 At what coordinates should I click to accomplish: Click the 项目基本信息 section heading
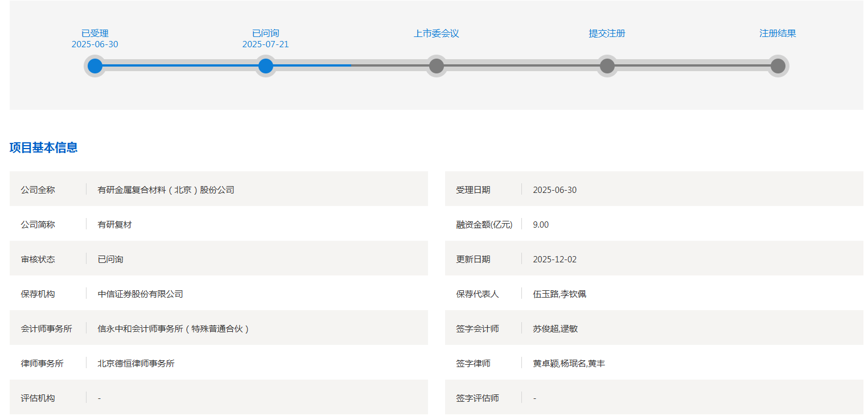(44, 148)
